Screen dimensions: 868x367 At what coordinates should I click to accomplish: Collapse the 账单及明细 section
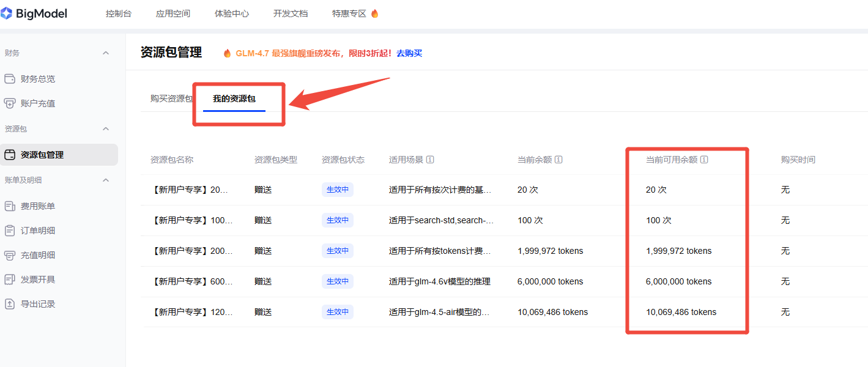(x=105, y=180)
